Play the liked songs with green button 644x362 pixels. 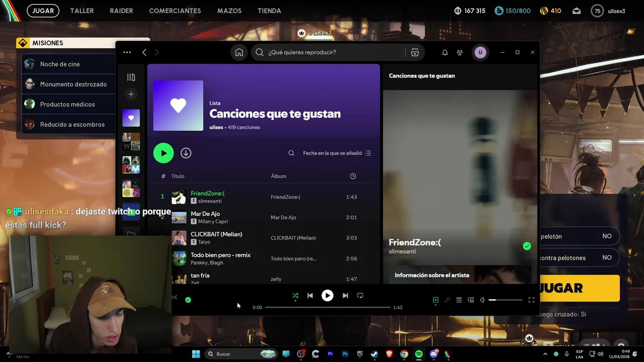click(x=164, y=153)
